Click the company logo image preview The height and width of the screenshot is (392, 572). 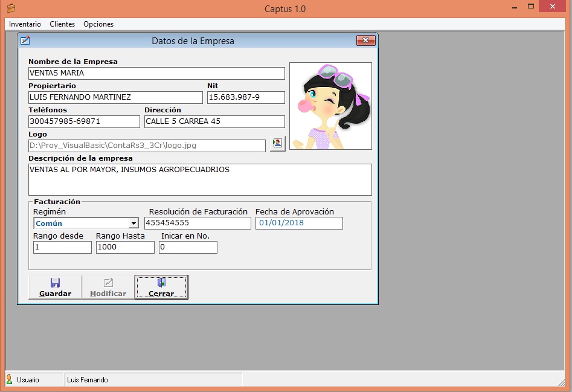(x=330, y=106)
